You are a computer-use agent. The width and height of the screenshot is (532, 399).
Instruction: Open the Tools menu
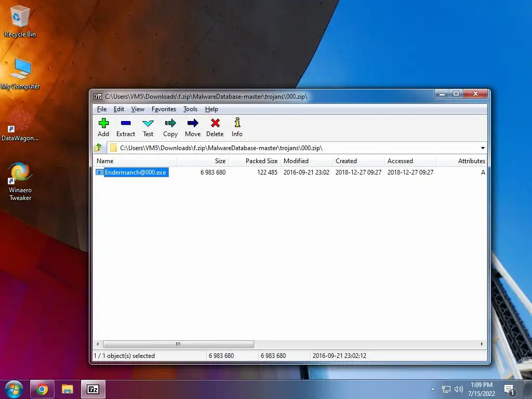190,109
